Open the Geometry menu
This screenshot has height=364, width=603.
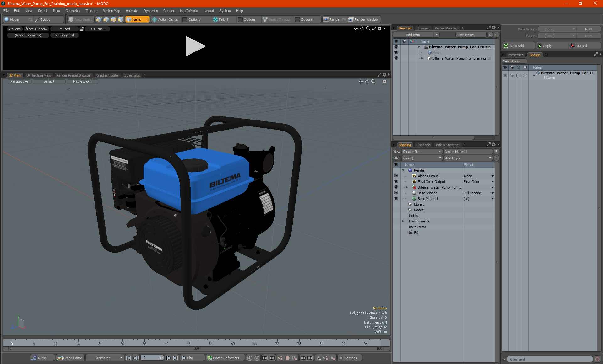pyautogui.click(x=73, y=11)
